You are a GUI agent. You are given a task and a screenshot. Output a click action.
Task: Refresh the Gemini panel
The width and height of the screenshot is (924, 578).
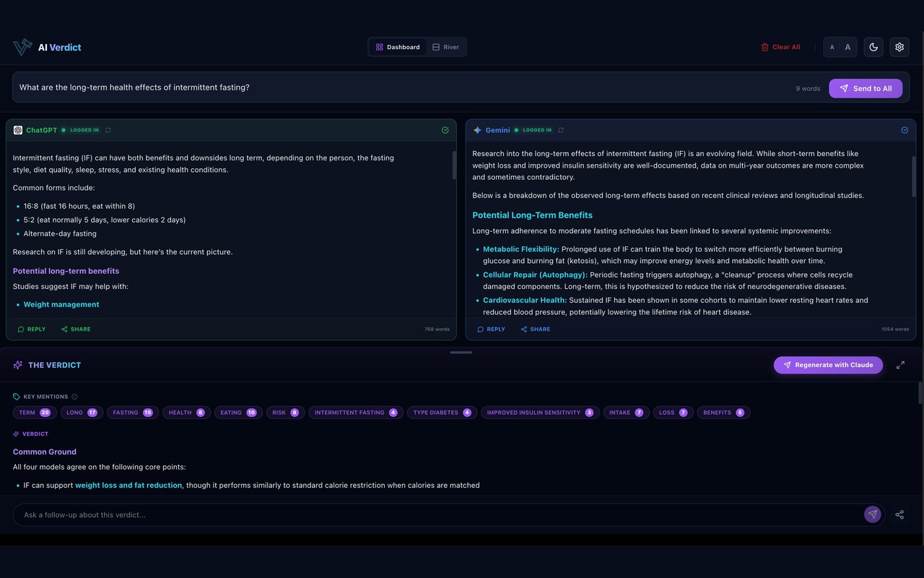(561, 130)
